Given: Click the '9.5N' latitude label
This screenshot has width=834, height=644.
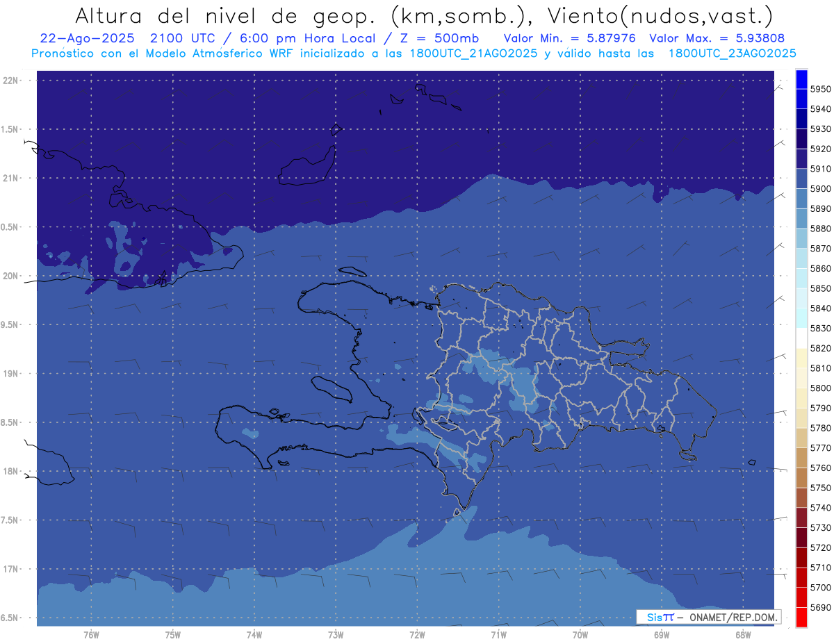Looking at the screenshot, I should click(x=11, y=325).
